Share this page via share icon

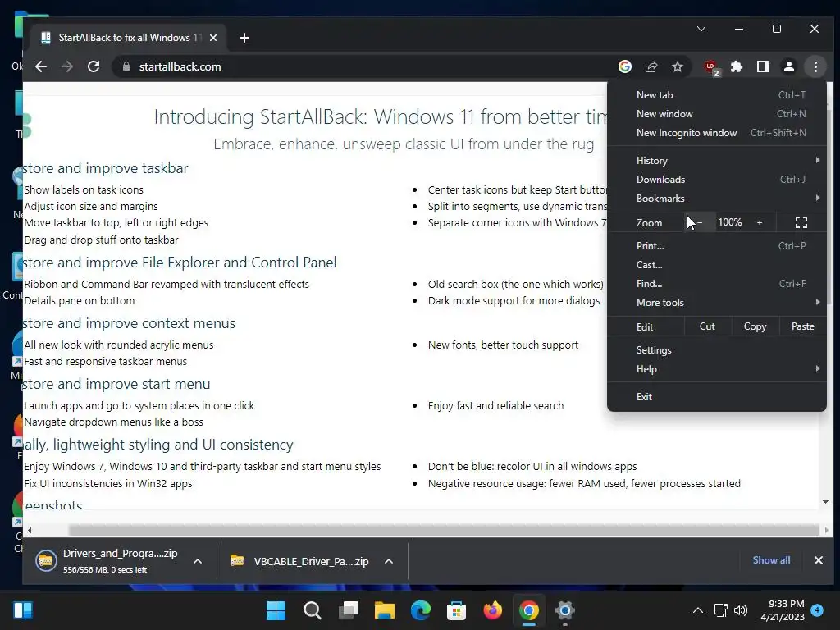(x=651, y=66)
